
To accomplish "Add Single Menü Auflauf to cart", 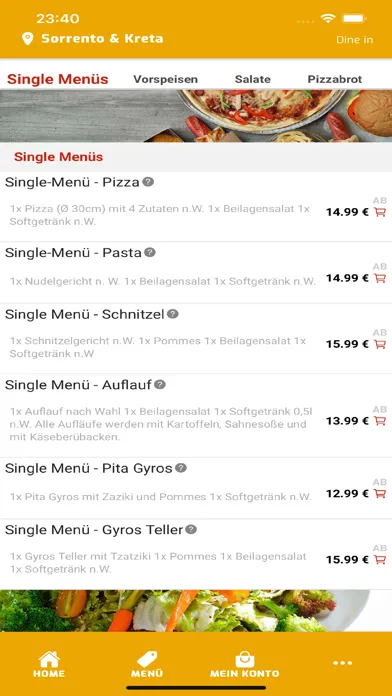I will (x=380, y=421).
